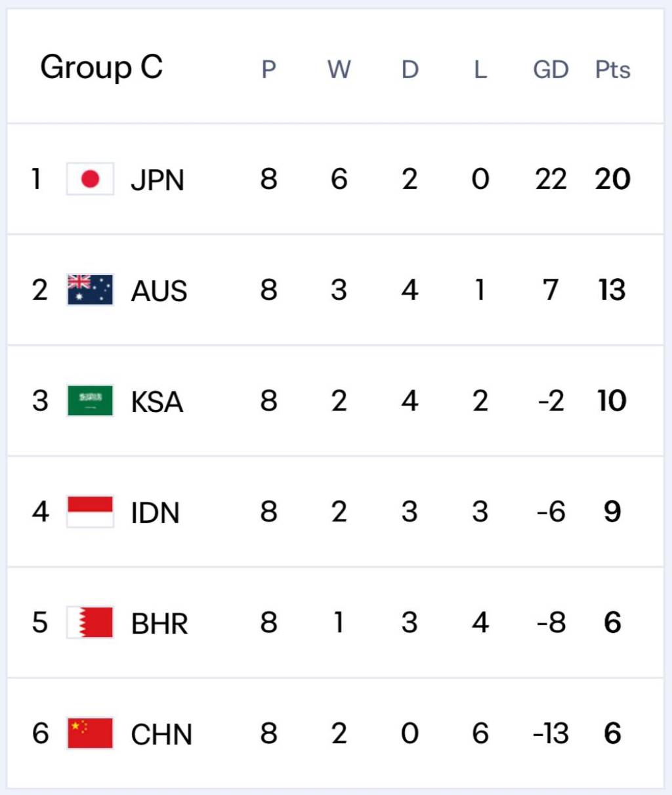Click the Australia flag icon
This screenshot has width=672, height=795.
pos(91,290)
